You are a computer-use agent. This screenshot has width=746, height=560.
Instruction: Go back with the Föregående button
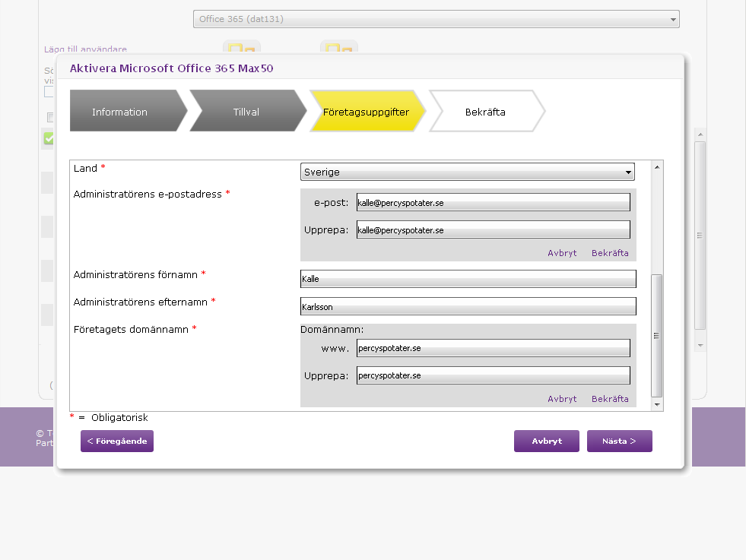point(117,441)
